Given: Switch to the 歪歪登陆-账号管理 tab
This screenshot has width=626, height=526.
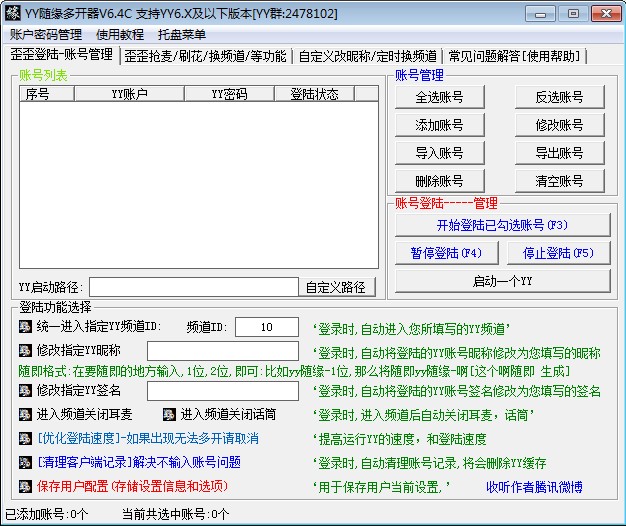Looking at the screenshot, I should (x=61, y=55).
